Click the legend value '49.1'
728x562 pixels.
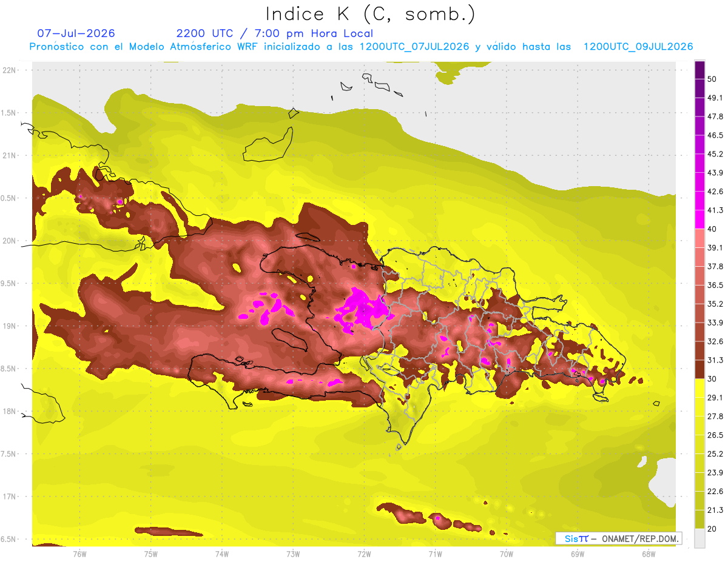point(715,98)
